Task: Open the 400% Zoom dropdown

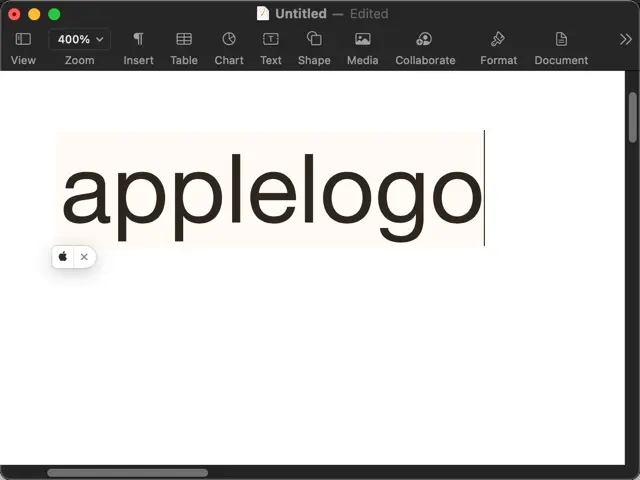Action: (80, 39)
